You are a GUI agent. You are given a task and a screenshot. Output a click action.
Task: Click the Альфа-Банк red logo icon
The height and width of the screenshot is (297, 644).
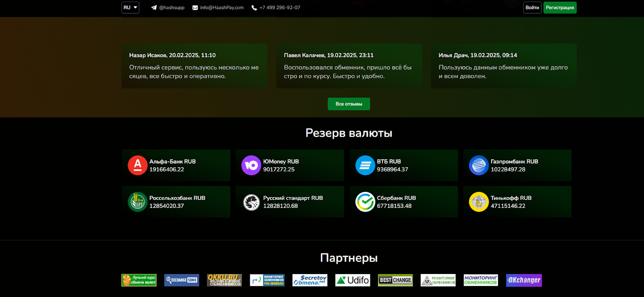pyautogui.click(x=138, y=165)
